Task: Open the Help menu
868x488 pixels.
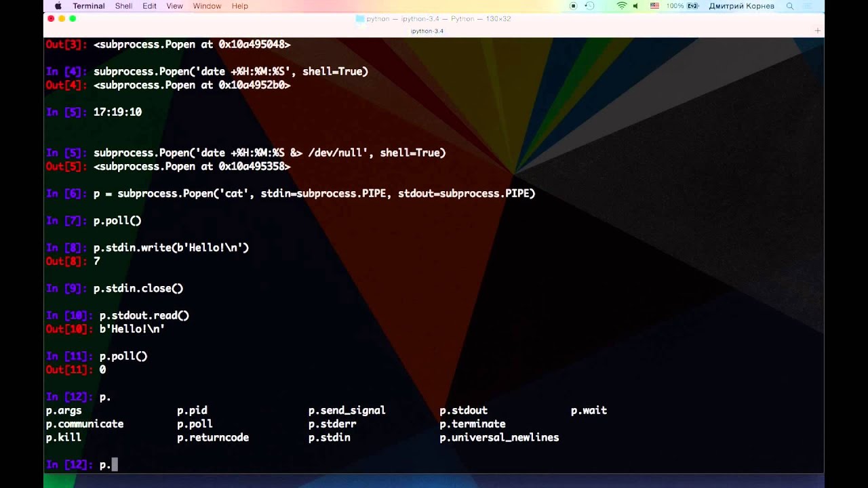Action: point(240,6)
